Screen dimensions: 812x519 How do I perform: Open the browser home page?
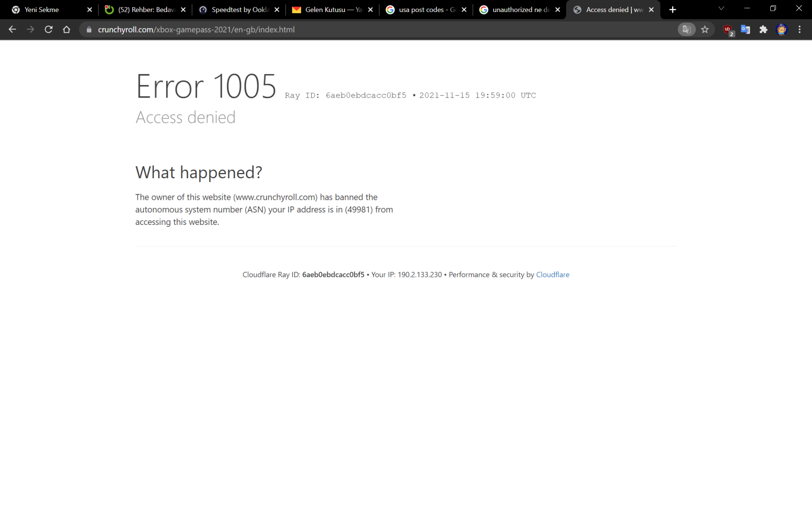[67, 29]
